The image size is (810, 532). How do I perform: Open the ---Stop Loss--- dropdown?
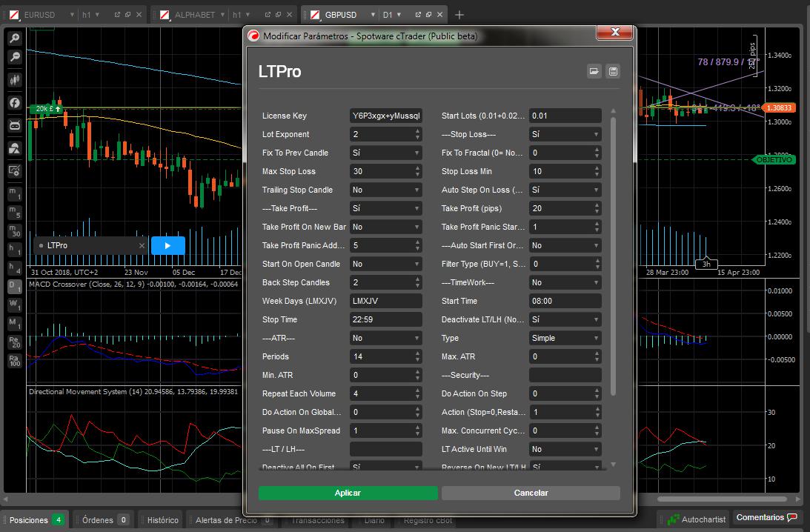(565, 134)
